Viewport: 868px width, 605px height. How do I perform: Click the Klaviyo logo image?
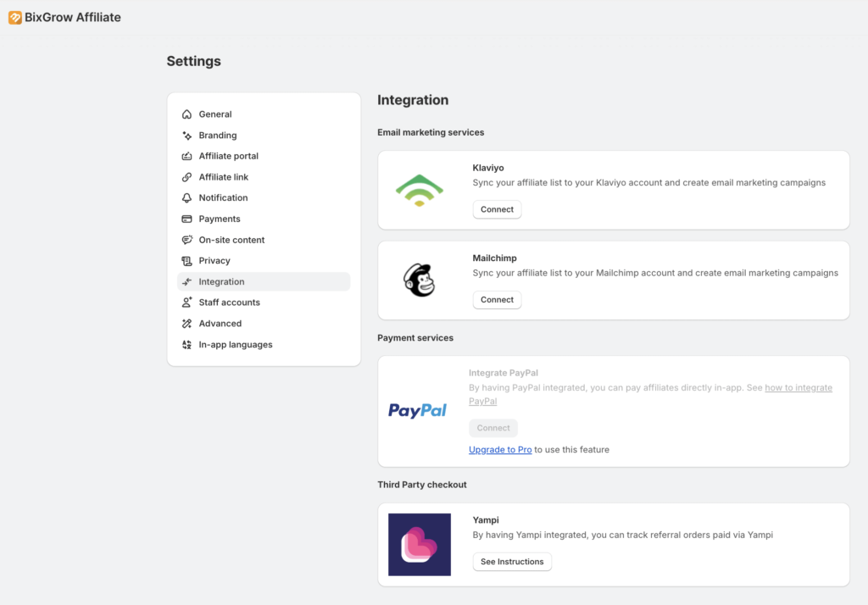coord(420,191)
